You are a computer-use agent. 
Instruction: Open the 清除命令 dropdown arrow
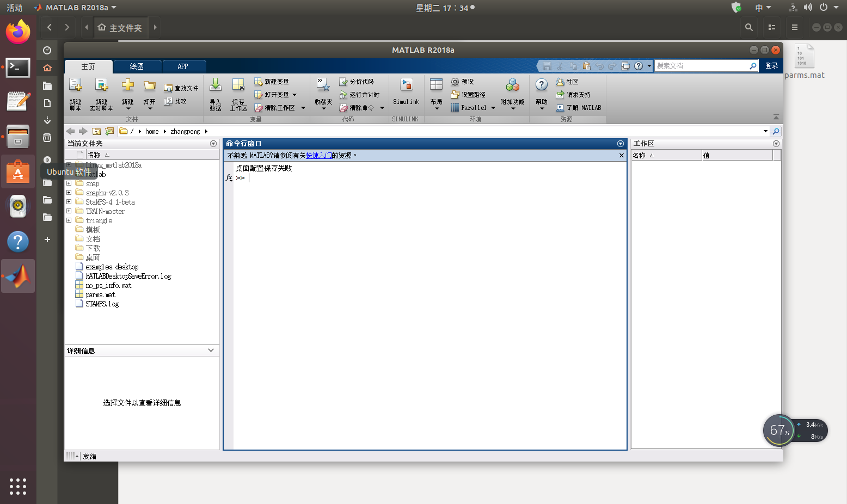coord(382,108)
